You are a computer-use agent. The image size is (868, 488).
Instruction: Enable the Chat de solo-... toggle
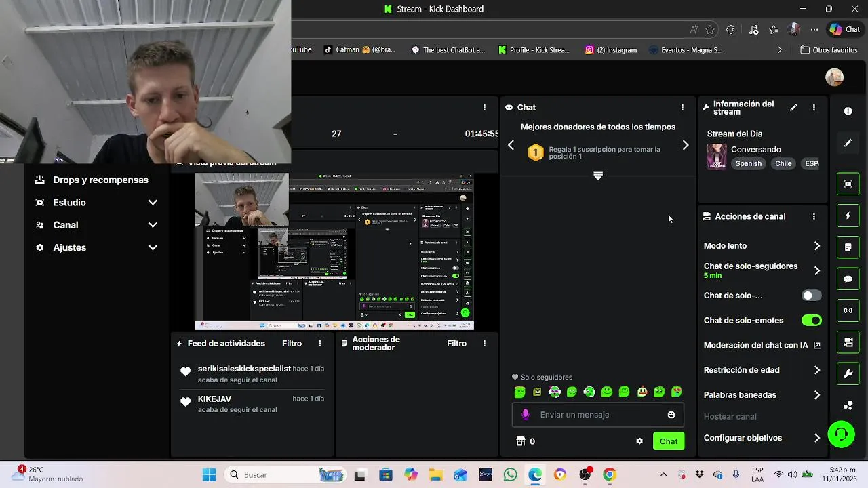pos(811,296)
